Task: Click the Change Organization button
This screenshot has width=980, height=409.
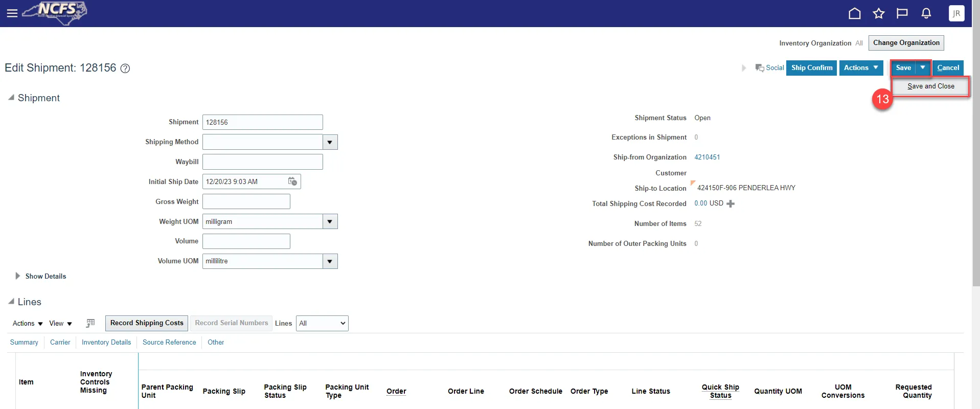Action: 906,43
